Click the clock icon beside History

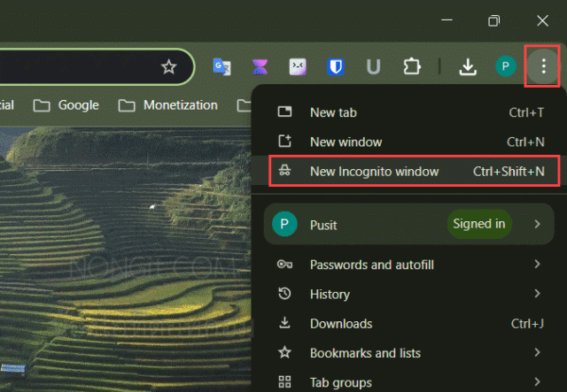(x=284, y=294)
